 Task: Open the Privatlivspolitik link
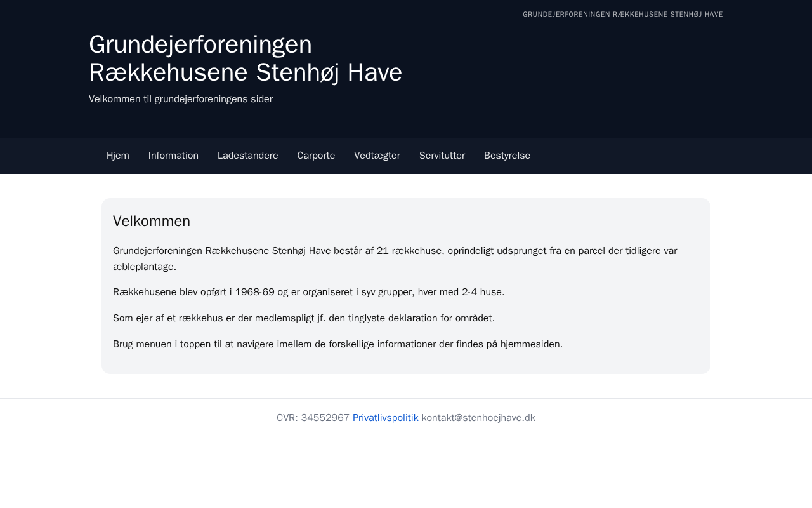pos(385,418)
